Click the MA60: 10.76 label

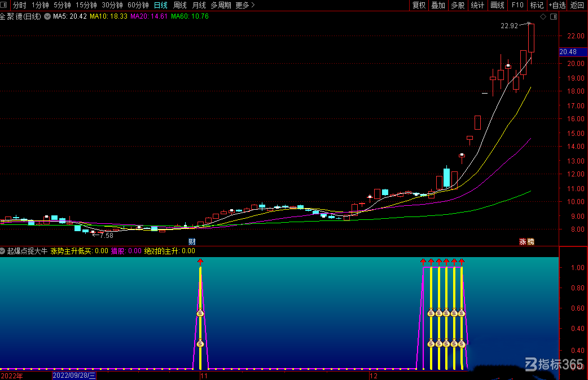(x=190, y=16)
